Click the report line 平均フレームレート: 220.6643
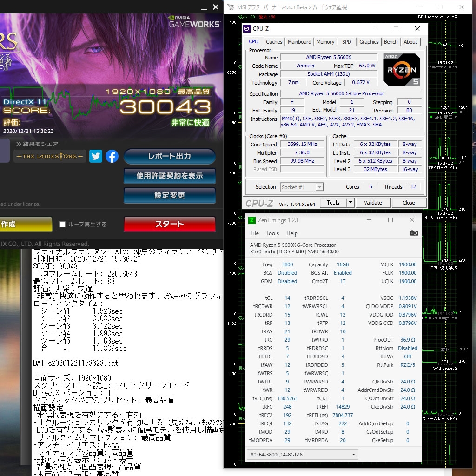The width and height of the screenshot is (476, 476). (85, 274)
